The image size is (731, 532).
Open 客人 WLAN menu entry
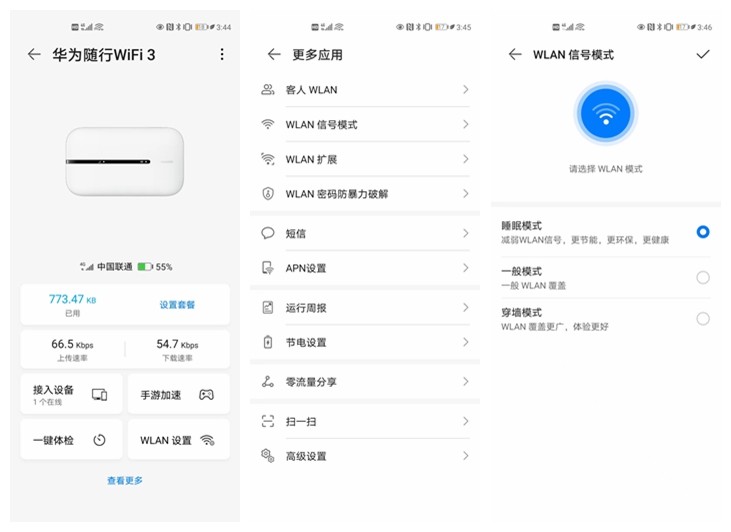coord(365,90)
